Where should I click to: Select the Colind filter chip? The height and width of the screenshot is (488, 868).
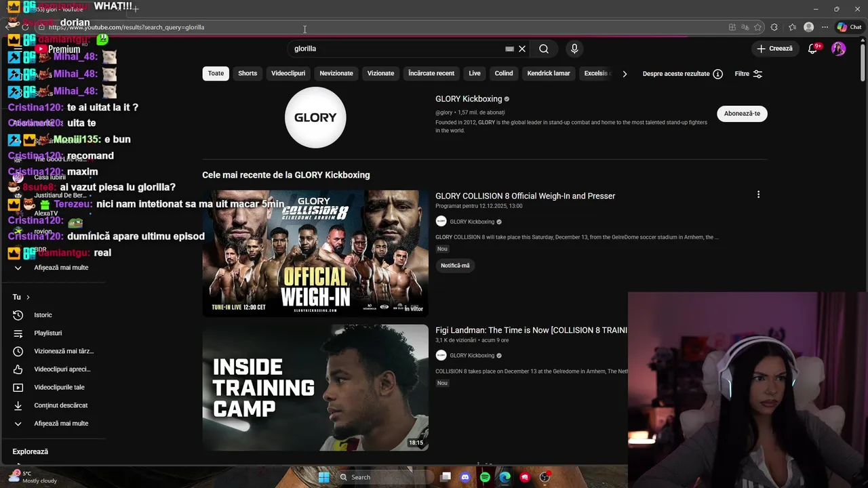[x=504, y=73]
